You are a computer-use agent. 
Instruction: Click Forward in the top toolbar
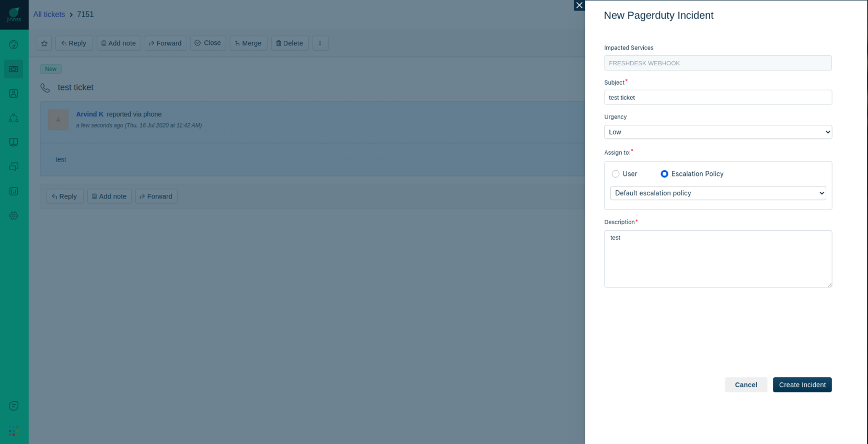pos(166,43)
